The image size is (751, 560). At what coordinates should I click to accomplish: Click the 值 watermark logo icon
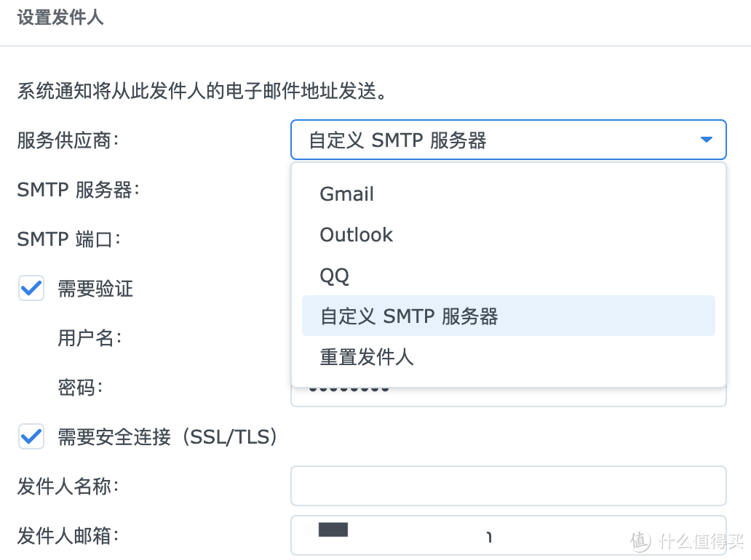click(x=641, y=540)
